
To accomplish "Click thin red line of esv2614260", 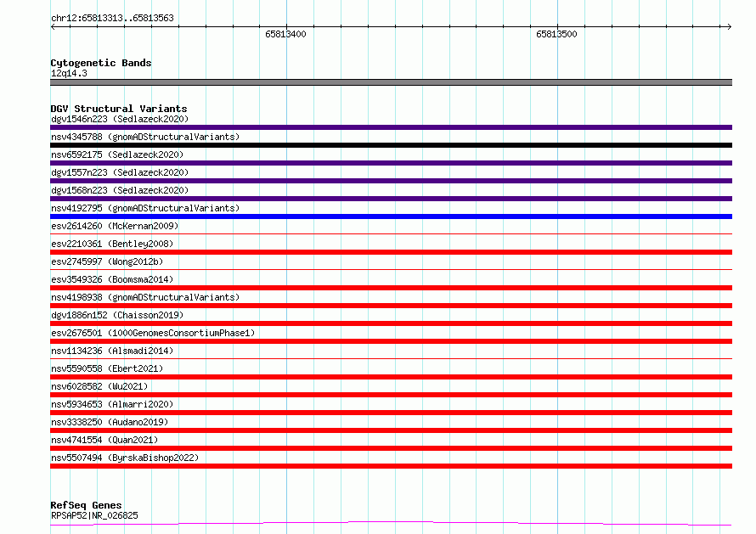I will coord(391,233).
